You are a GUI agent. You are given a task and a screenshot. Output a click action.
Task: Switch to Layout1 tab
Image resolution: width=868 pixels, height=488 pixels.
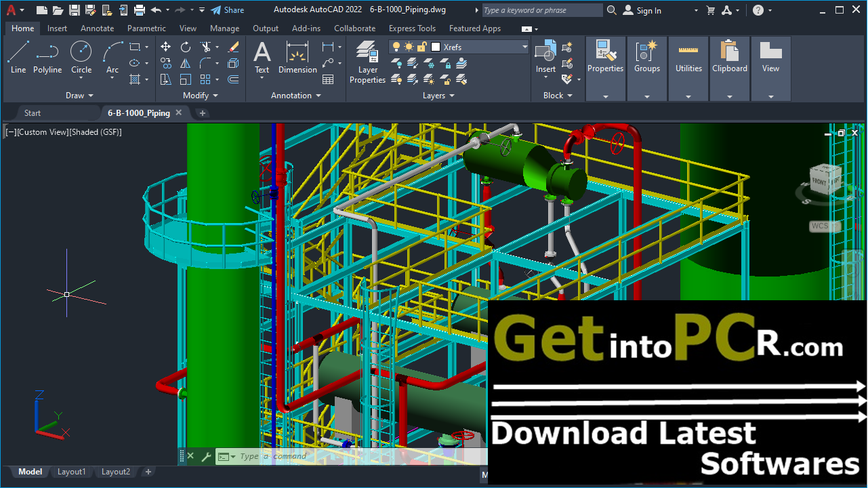[71, 472]
